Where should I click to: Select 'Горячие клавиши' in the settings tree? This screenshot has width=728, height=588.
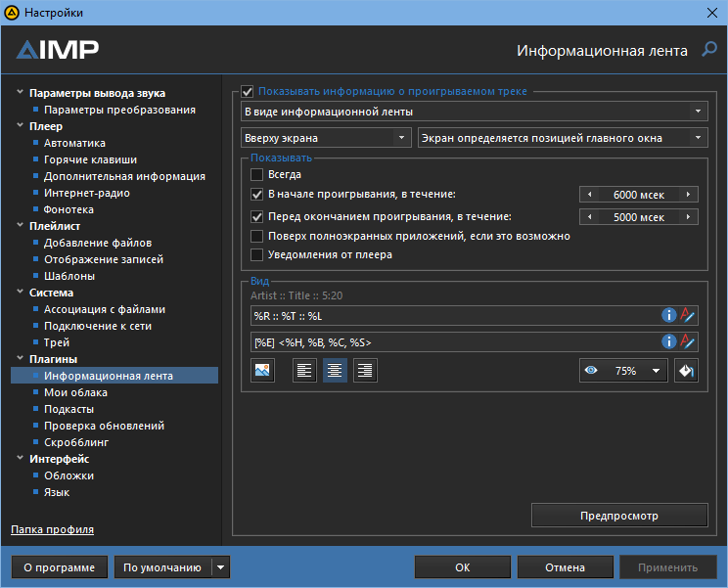click(x=90, y=159)
